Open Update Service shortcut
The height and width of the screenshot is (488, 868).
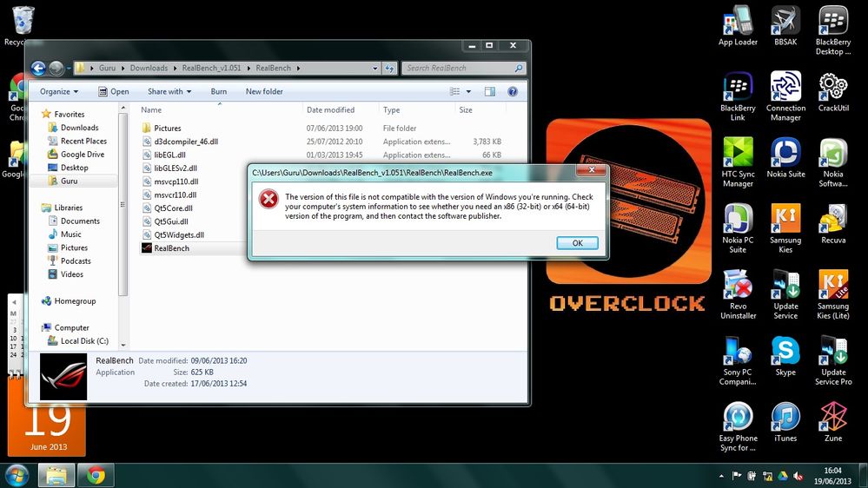coord(785,293)
